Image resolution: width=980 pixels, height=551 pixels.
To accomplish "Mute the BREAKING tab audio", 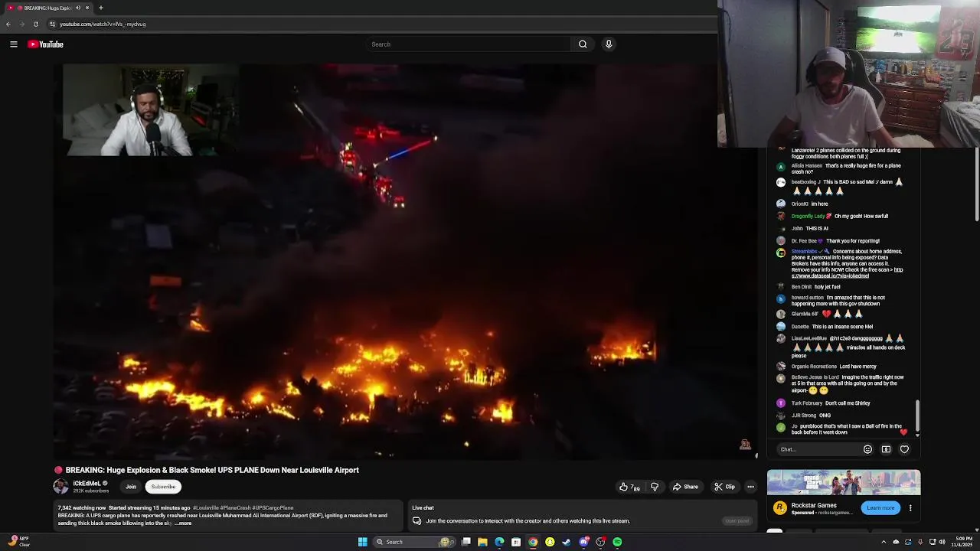I will click(77, 8).
